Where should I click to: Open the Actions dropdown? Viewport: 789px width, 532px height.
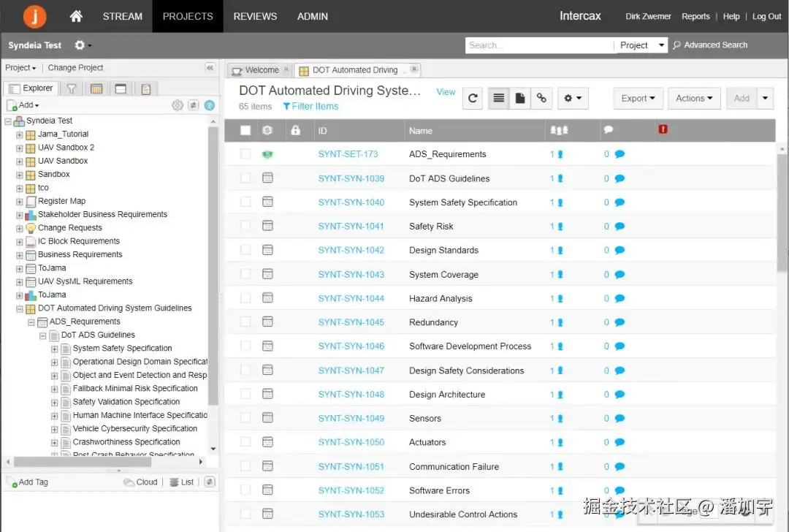pyautogui.click(x=694, y=98)
